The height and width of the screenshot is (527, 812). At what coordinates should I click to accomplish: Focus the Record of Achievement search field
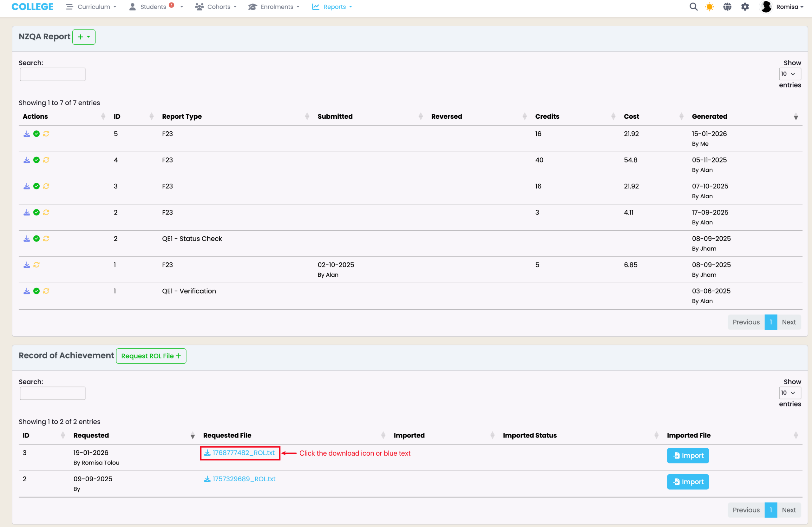(53, 393)
